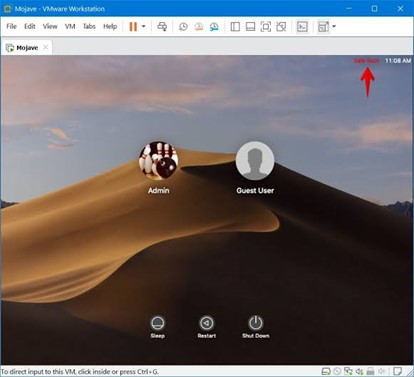This screenshot has width=414, height=377.
Task: Open the Tabs menu
Action: pyautogui.click(x=89, y=26)
